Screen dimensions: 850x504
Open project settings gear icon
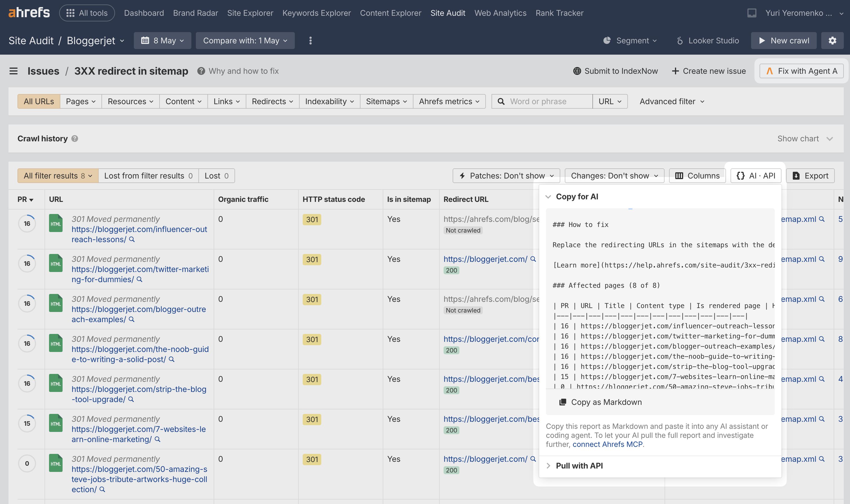coord(832,41)
